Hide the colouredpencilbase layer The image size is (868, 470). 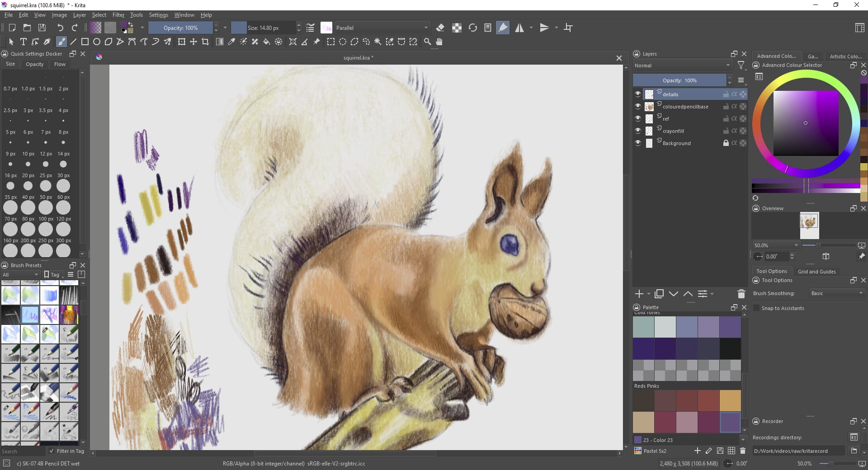(x=637, y=106)
